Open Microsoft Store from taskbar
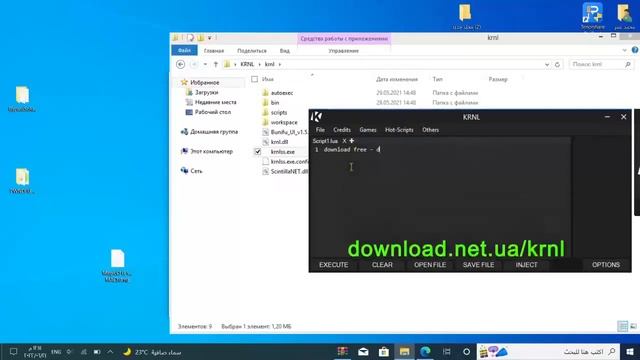 384,351
